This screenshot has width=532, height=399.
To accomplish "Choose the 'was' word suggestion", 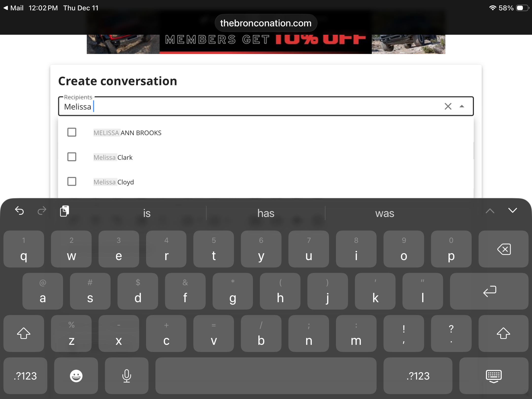I will click(384, 213).
